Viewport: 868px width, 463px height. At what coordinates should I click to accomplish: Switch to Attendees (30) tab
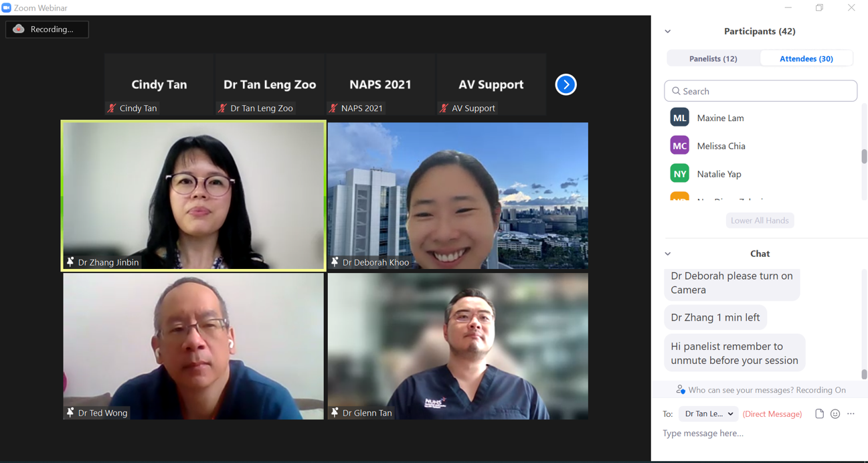(806, 59)
